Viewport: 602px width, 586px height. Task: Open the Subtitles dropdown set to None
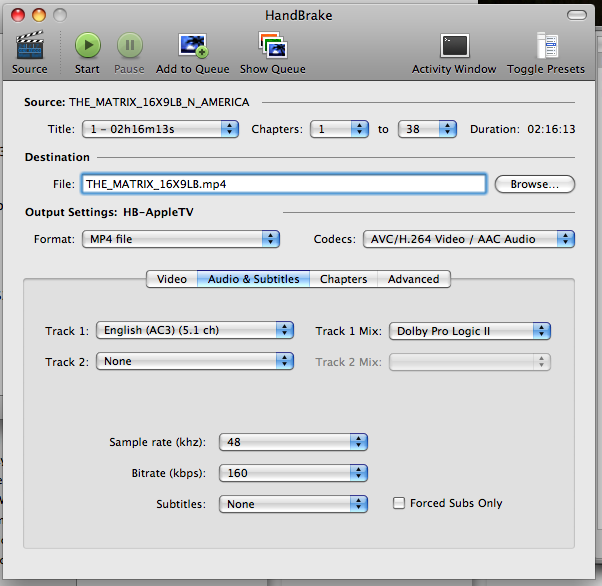click(x=293, y=504)
